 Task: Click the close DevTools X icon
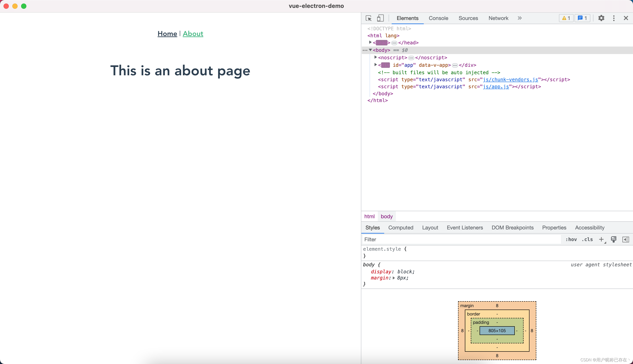[x=626, y=18]
